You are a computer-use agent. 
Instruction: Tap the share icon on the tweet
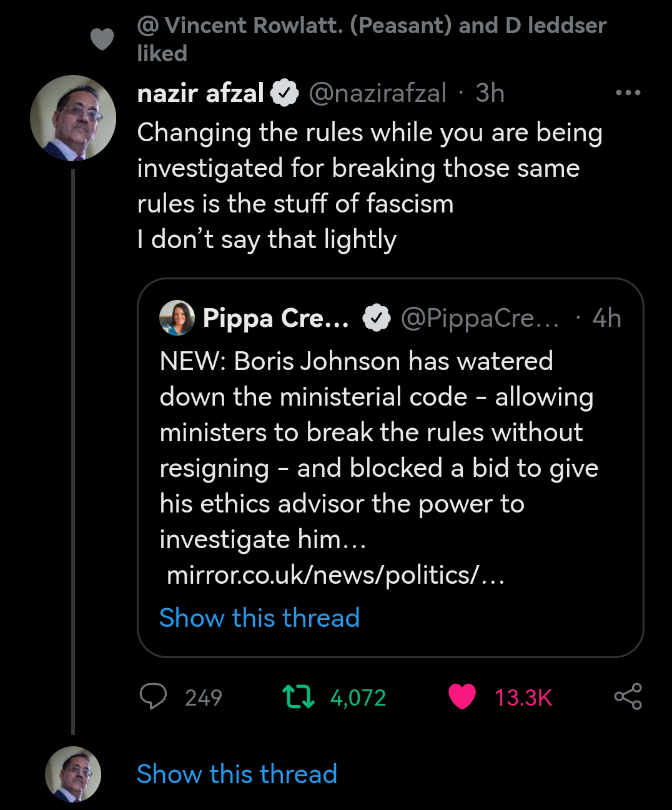(x=628, y=697)
